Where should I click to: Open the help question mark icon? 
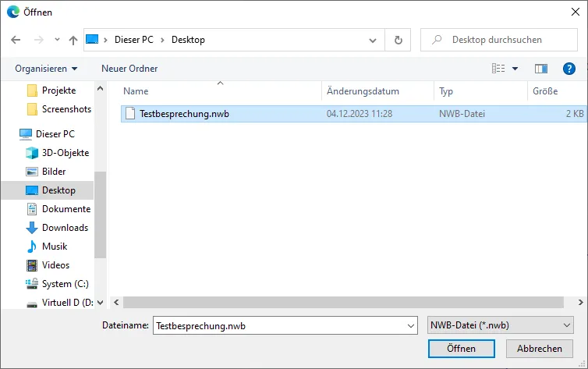(x=569, y=69)
